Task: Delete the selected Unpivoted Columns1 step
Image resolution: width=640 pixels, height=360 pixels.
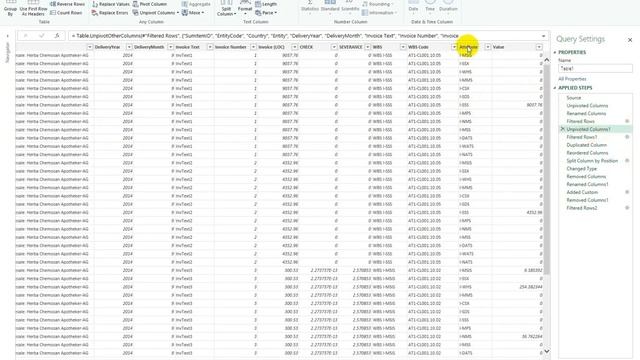Action: coord(562,129)
